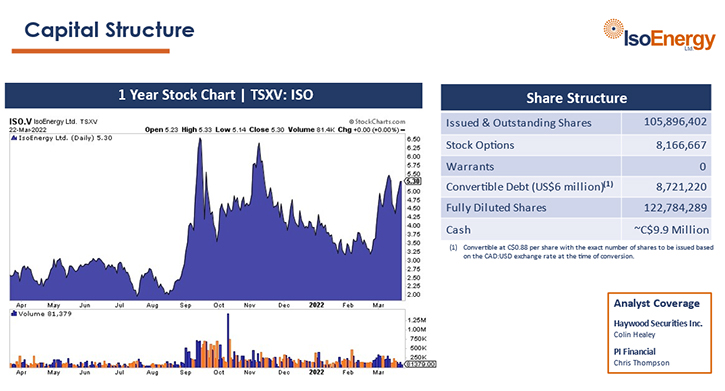Click the Capital Structure title
725x391 pixels.
pos(109,30)
